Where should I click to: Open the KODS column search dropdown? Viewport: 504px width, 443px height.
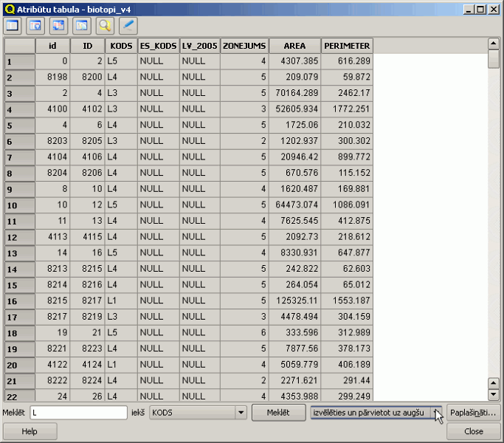click(x=241, y=413)
